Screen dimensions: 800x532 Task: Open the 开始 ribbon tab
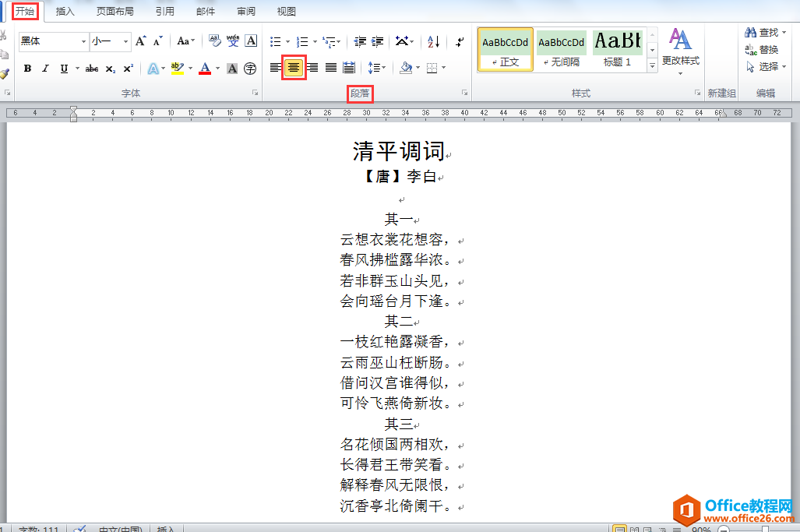(25, 11)
